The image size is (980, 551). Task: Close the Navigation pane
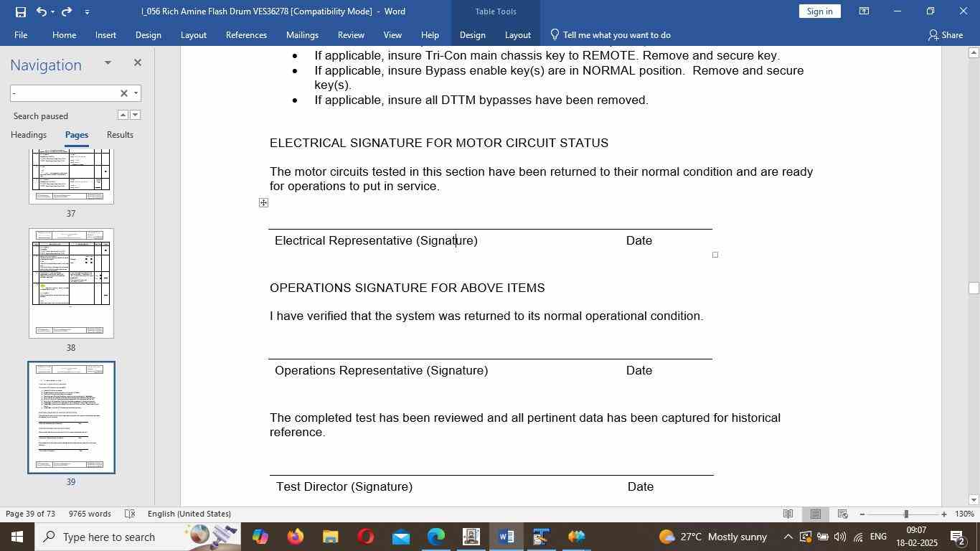[x=137, y=63]
